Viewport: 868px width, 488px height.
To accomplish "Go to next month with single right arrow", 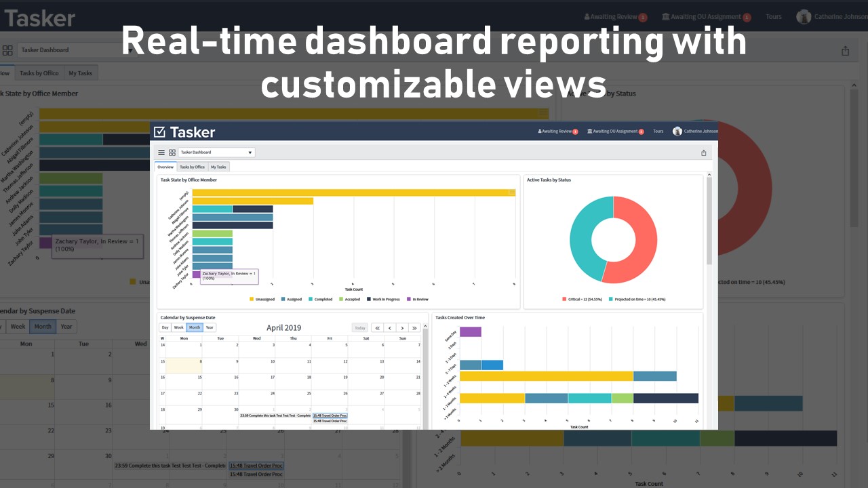I will pyautogui.click(x=402, y=328).
